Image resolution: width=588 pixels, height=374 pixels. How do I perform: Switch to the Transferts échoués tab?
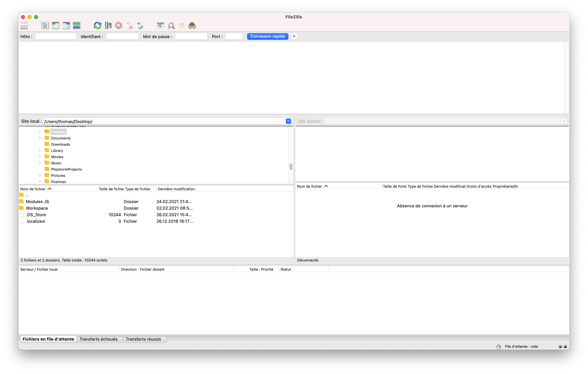pos(99,339)
